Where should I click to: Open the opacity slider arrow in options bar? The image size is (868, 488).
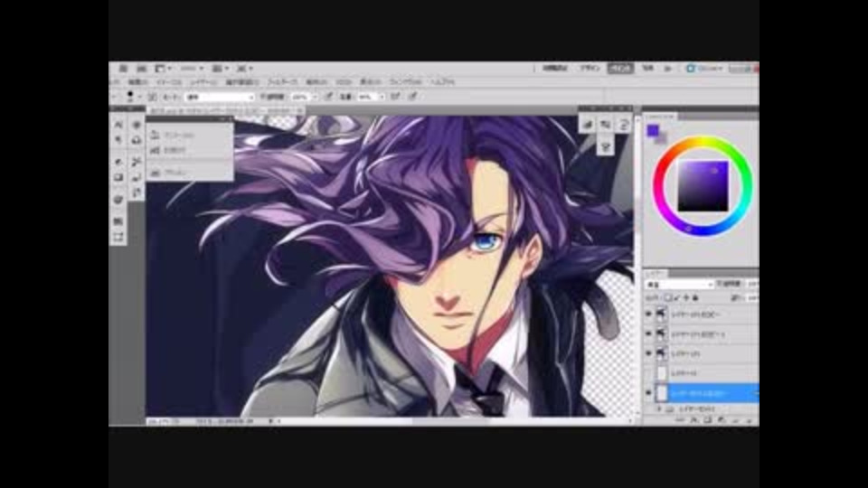point(315,97)
